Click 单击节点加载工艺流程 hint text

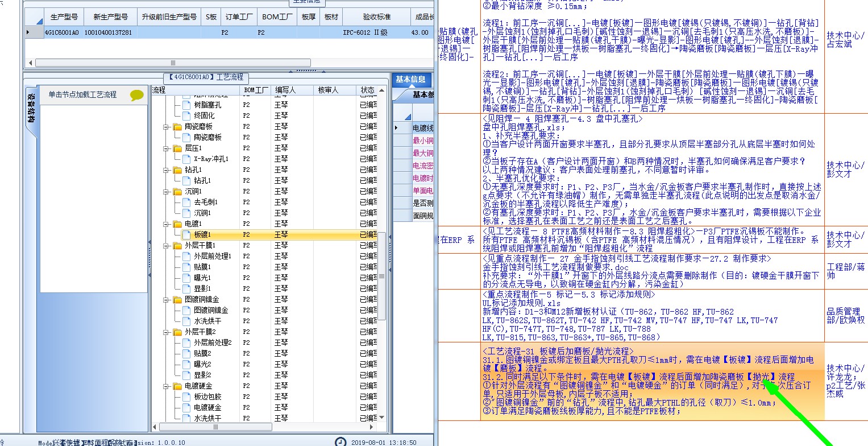click(82, 94)
